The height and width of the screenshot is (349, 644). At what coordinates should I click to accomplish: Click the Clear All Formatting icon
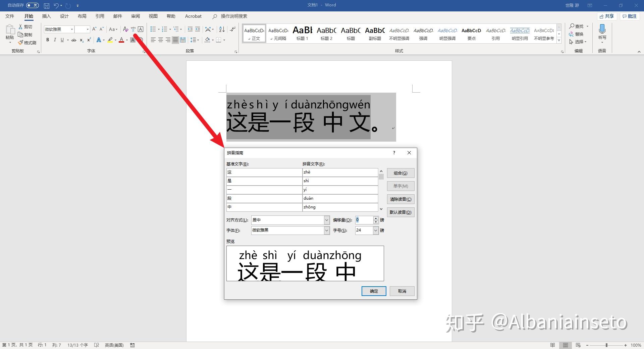pos(125,29)
